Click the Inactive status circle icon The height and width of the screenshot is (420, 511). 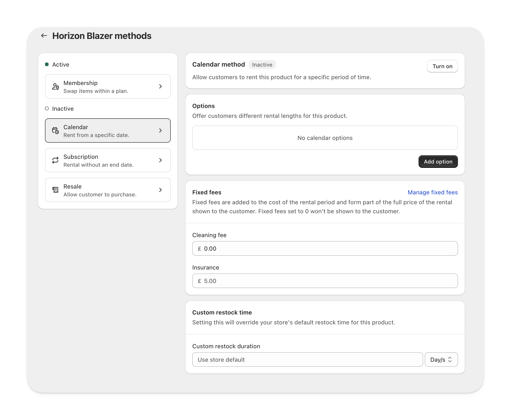click(47, 109)
